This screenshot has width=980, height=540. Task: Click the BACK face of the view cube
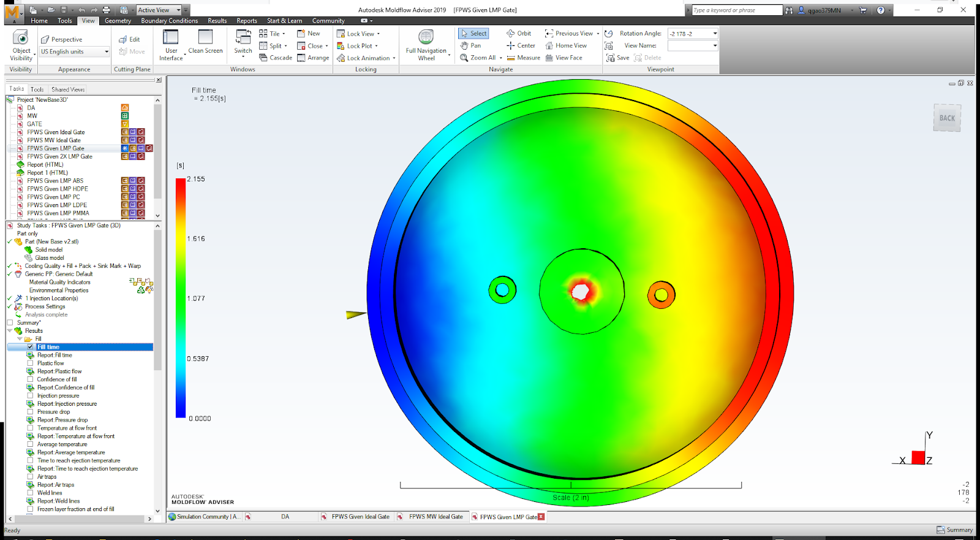(947, 118)
